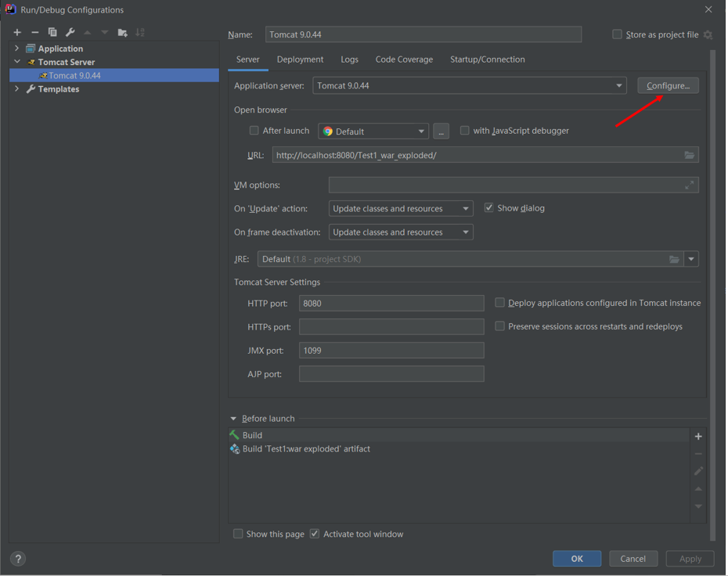728x576 pixels.
Task: Copy the selected configuration
Action: [x=52, y=32]
